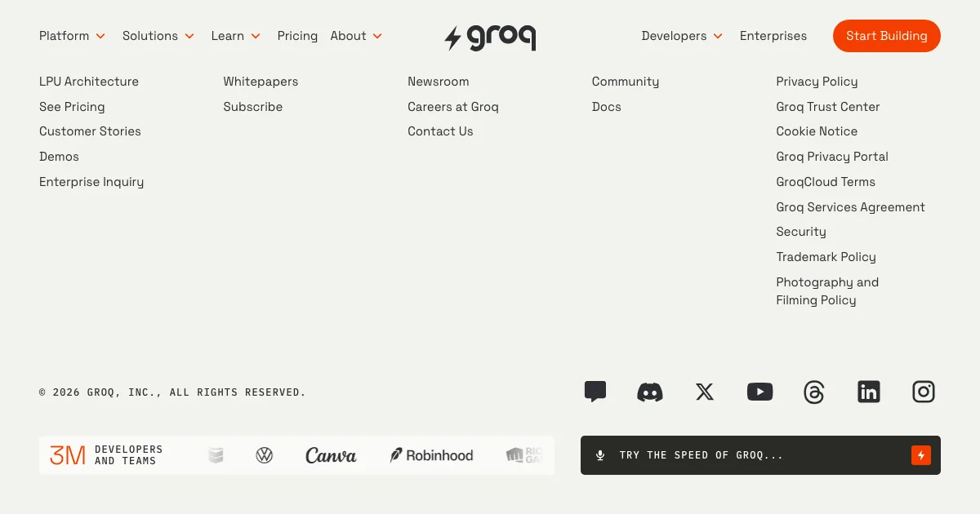This screenshot has height=514, width=980.
Task: Open the Solutions dropdown
Action: pos(158,36)
